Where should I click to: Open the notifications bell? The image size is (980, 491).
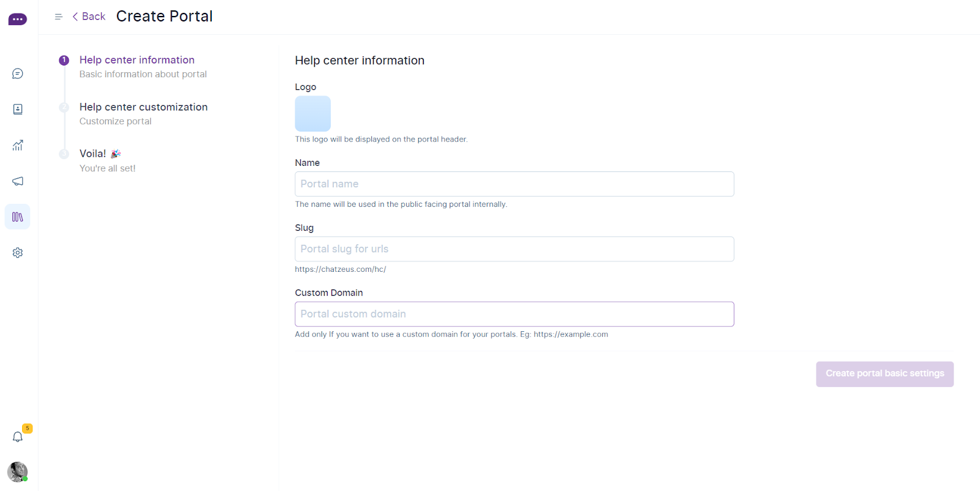pos(18,437)
